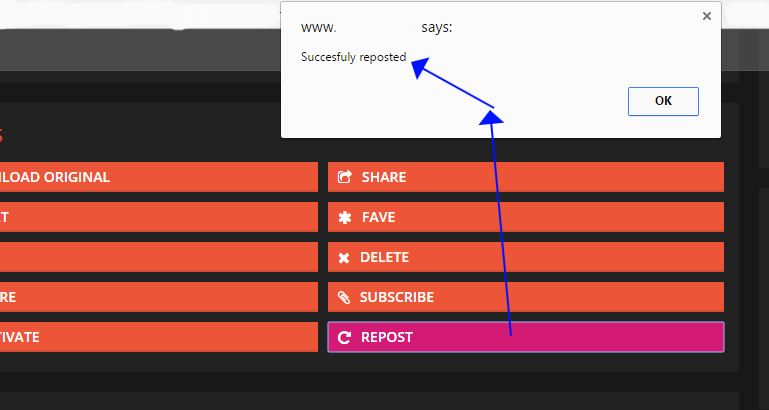Viewport: 769px width, 410px height.
Task: Click the partially visible DOWNLOAD ORIGINAL button
Action: [159, 177]
